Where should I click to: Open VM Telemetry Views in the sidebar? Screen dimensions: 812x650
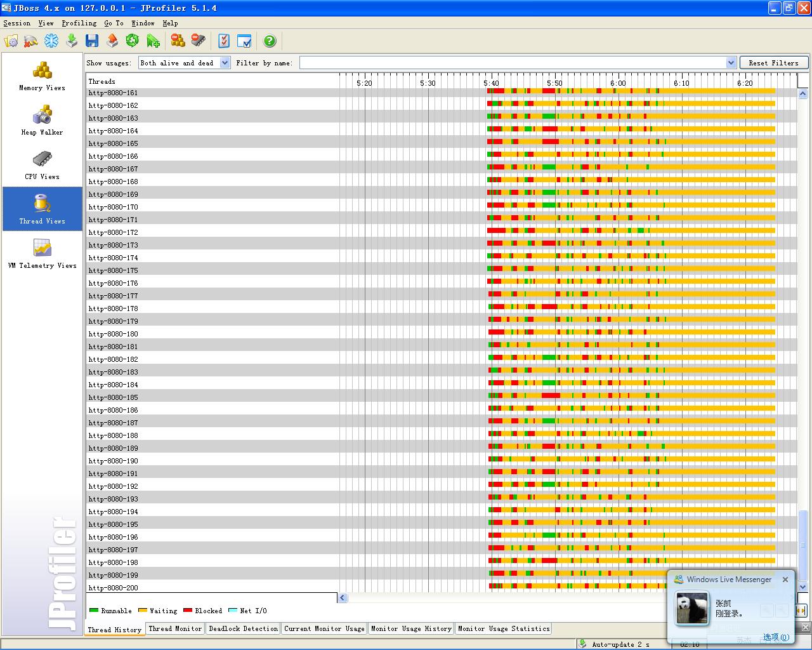pos(42,253)
